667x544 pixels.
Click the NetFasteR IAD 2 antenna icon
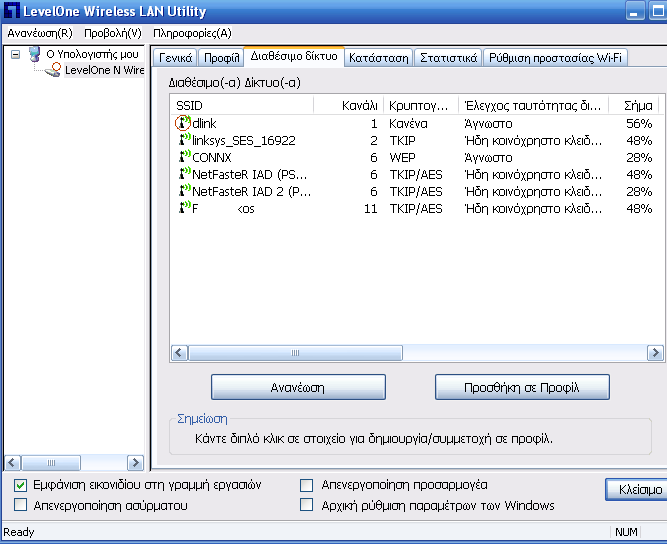185,191
